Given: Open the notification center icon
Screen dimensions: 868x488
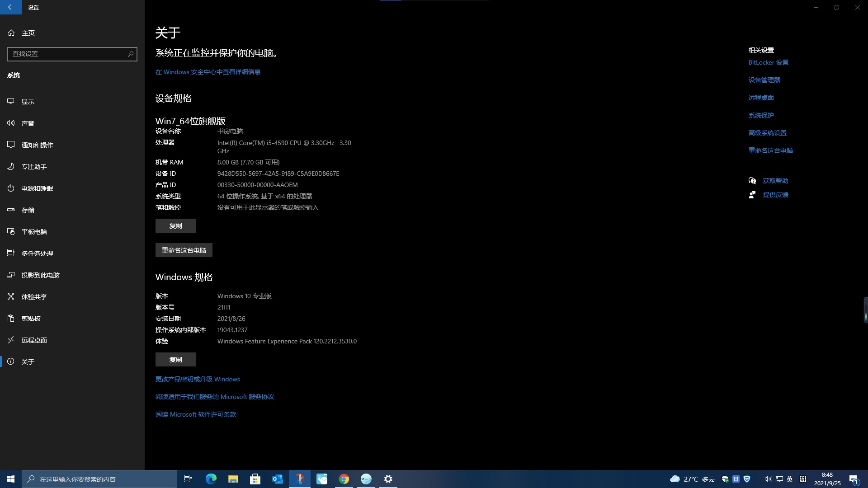Looking at the screenshot, I should point(854,479).
